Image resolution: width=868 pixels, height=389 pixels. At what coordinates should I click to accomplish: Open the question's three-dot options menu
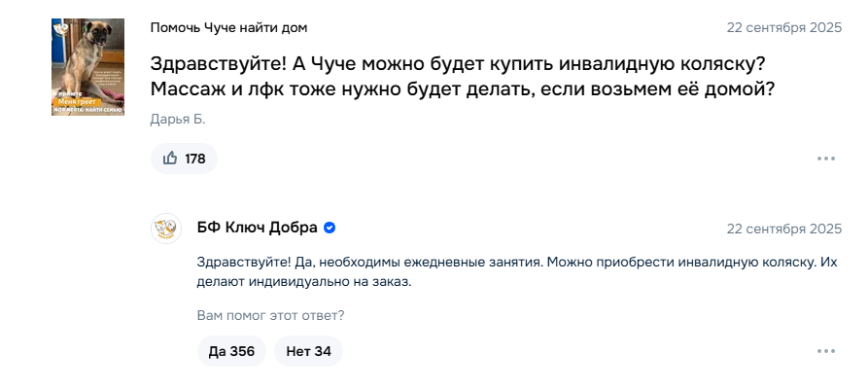825,159
